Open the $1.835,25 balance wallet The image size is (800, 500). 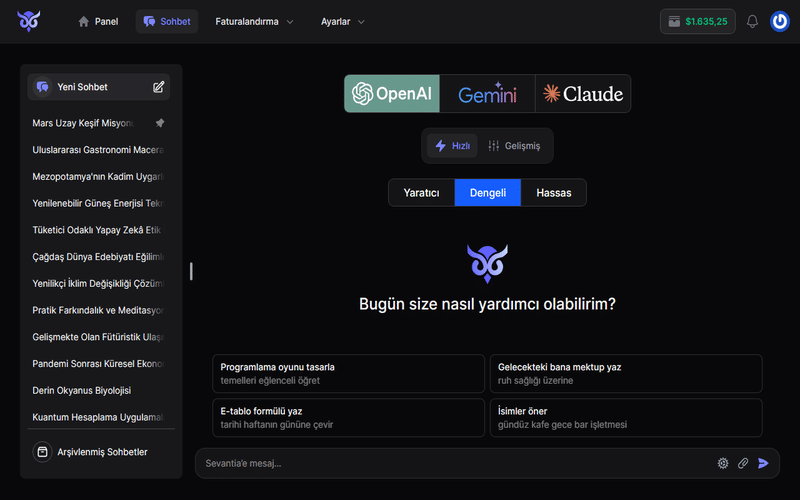pyautogui.click(x=697, y=21)
